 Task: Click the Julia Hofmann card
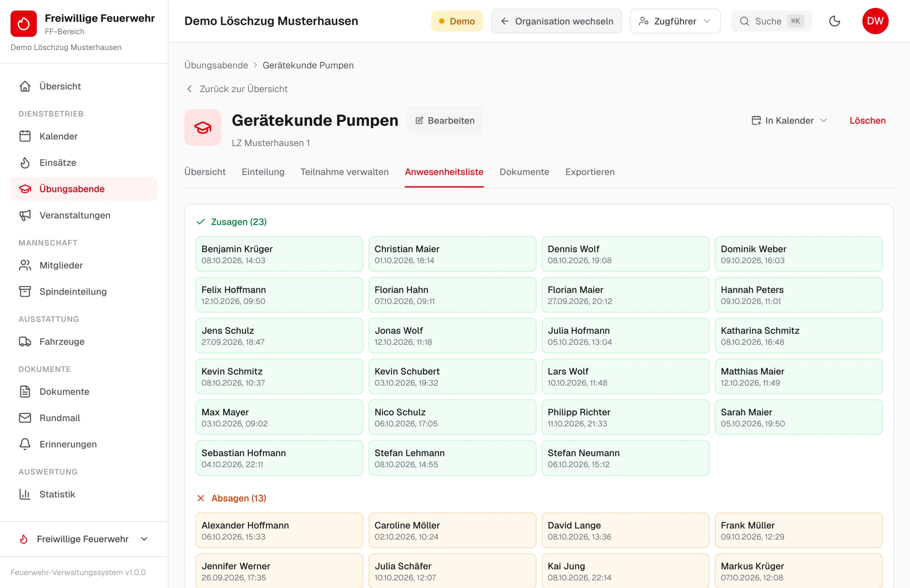pyautogui.click(x=625, y=336)
